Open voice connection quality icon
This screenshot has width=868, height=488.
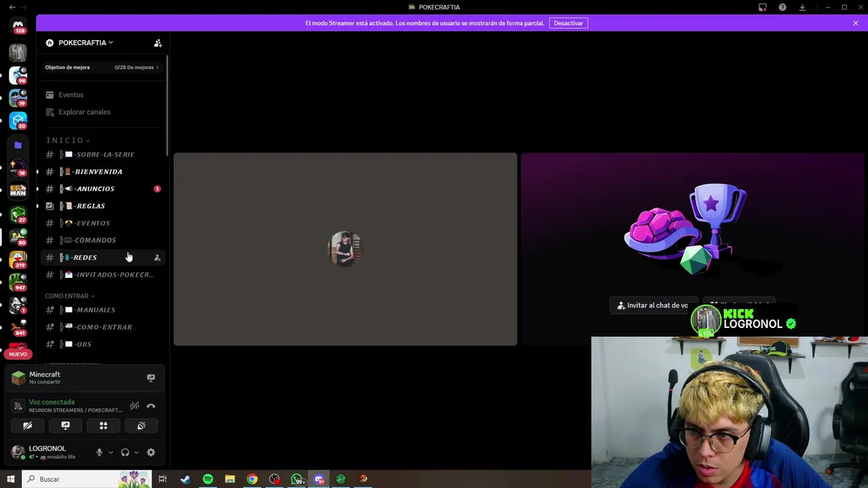click(18, 405)
